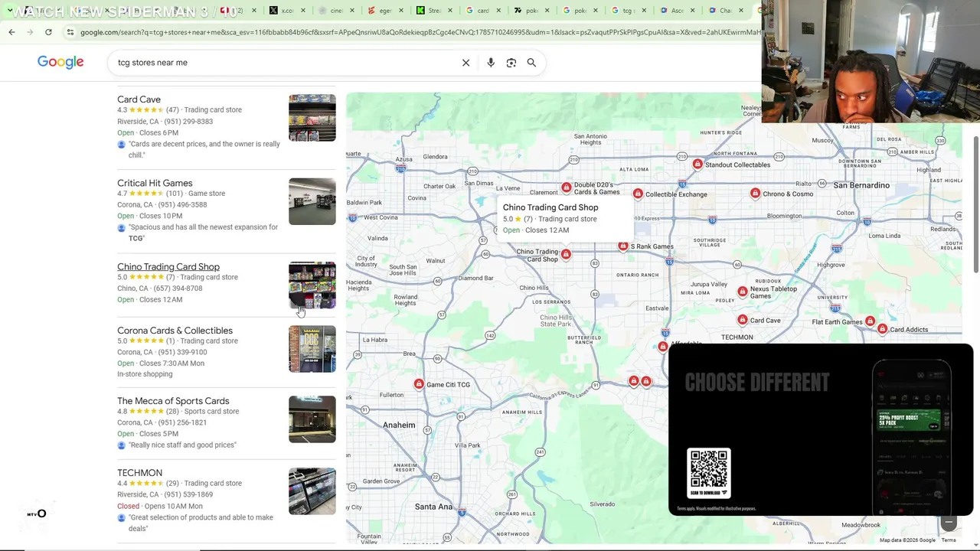
Task: Submit search with the magnifier icon
Action: click(x=531, y=63)
